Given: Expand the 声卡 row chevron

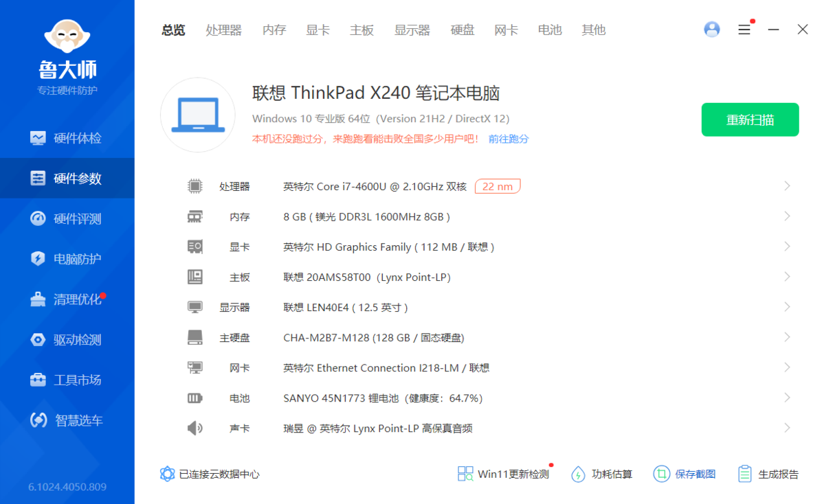Looking at the screenshot, I should (787, 428).
